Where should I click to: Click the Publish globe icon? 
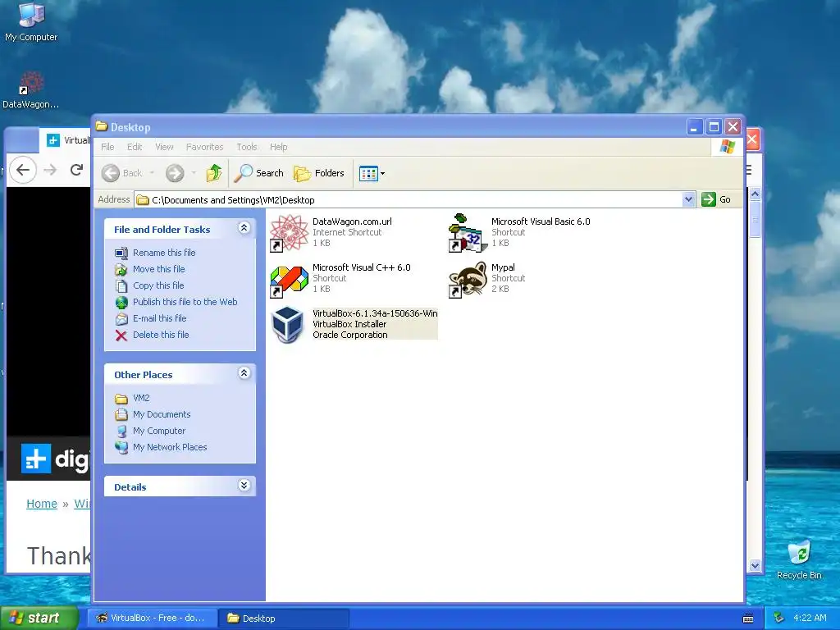(x=121, y=302)
